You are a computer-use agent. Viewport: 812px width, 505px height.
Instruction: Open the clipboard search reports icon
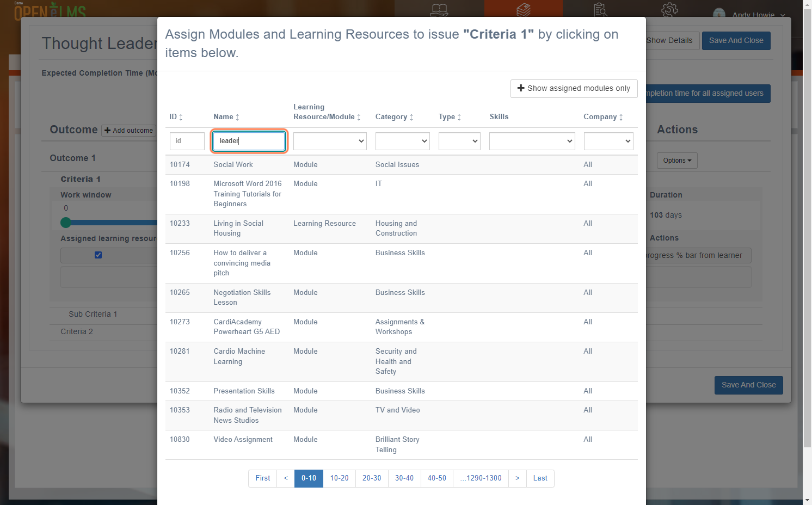(x=601, y=9)
